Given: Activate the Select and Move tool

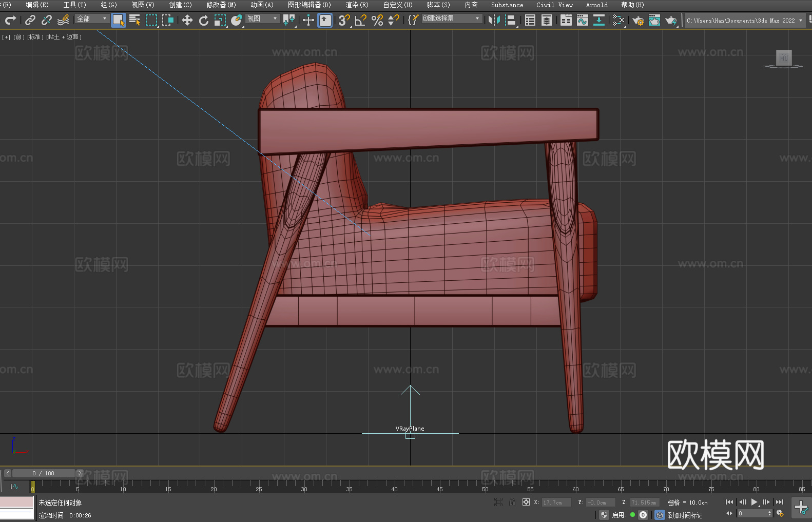Looking at the screenshot, I should [187, 20].
